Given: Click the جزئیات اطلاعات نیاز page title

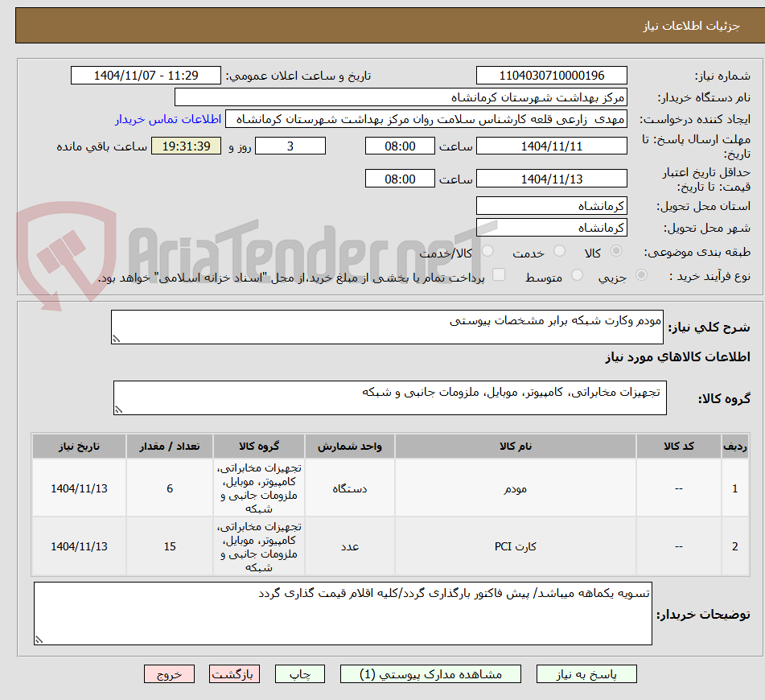Looking at the screenshot, I should [x=691, y=26].
